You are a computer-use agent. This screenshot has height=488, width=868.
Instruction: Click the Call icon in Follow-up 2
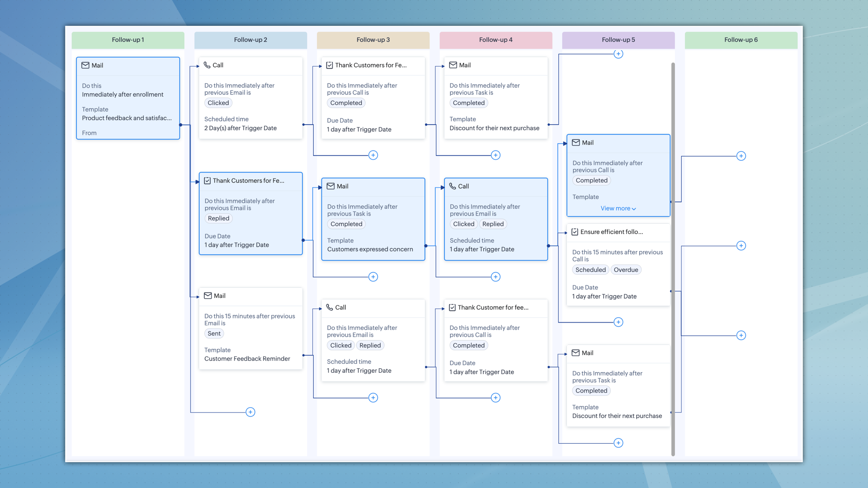coord(208,66)
